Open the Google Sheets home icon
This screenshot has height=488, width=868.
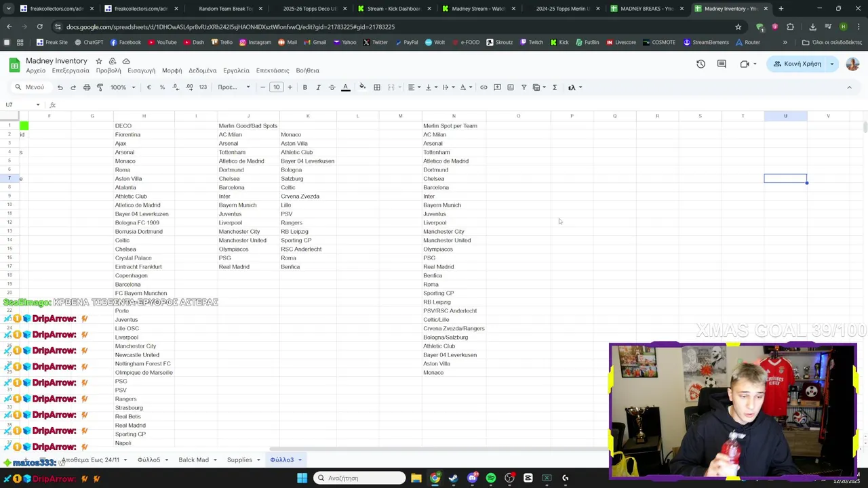[x=14, y=65]
